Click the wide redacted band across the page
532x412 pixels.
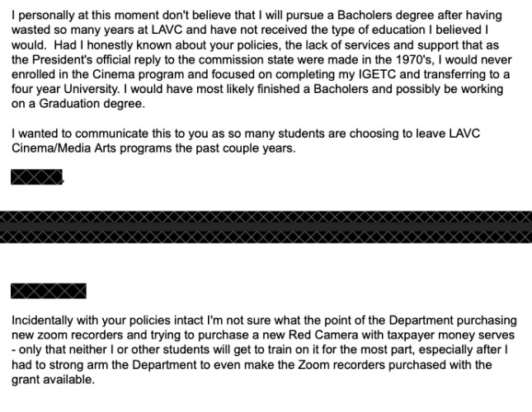point(266,226)
